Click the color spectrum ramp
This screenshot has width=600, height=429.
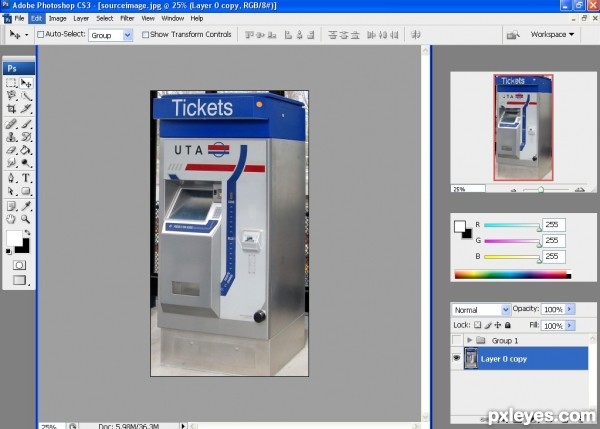tap(512, 274)
